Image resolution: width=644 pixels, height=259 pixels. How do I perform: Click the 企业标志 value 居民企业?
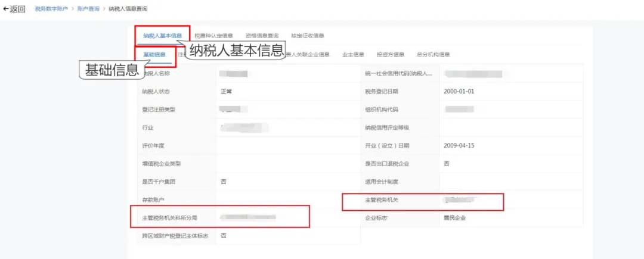point(455,217)
